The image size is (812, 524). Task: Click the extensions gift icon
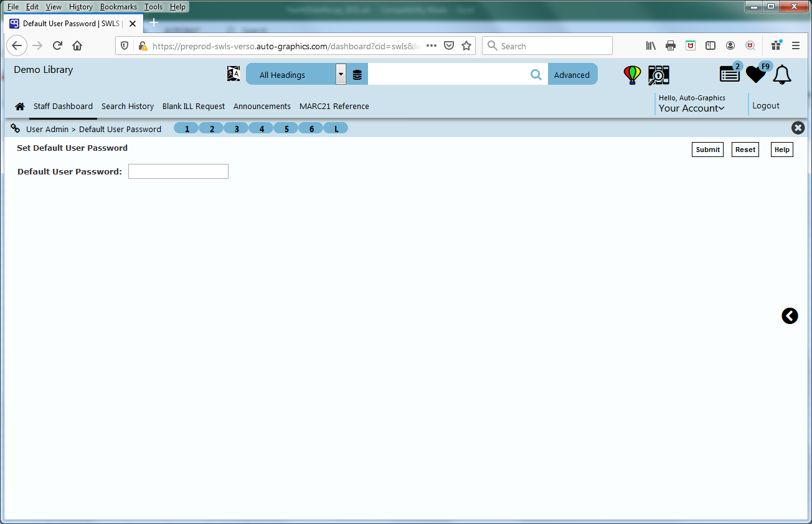coord(776,45)
